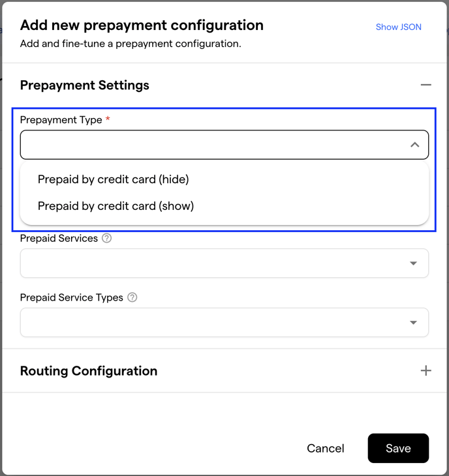Click the Prepaid Service Types field label
This screenshot has height=476, width=449.
click(71, 297)
